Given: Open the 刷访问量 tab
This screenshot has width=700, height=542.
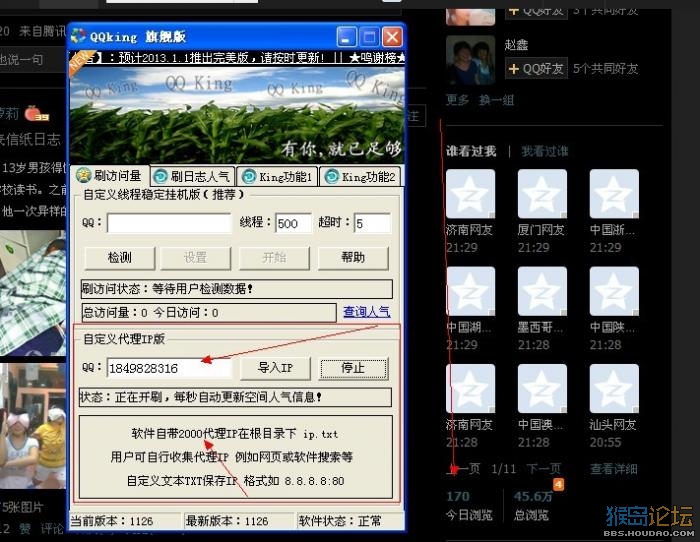Looking at the screenshot, I should click(110, 176).
